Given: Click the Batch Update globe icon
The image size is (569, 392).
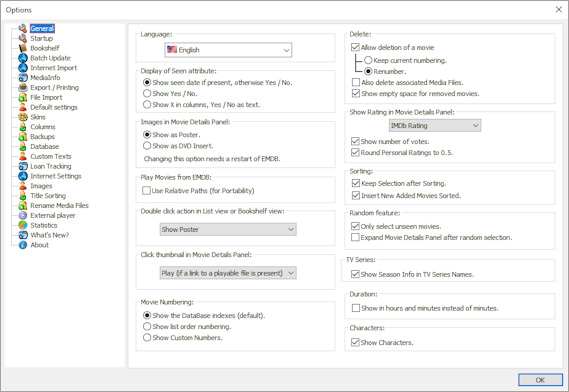Looking at the screenshot, I should tap(23, 58).
